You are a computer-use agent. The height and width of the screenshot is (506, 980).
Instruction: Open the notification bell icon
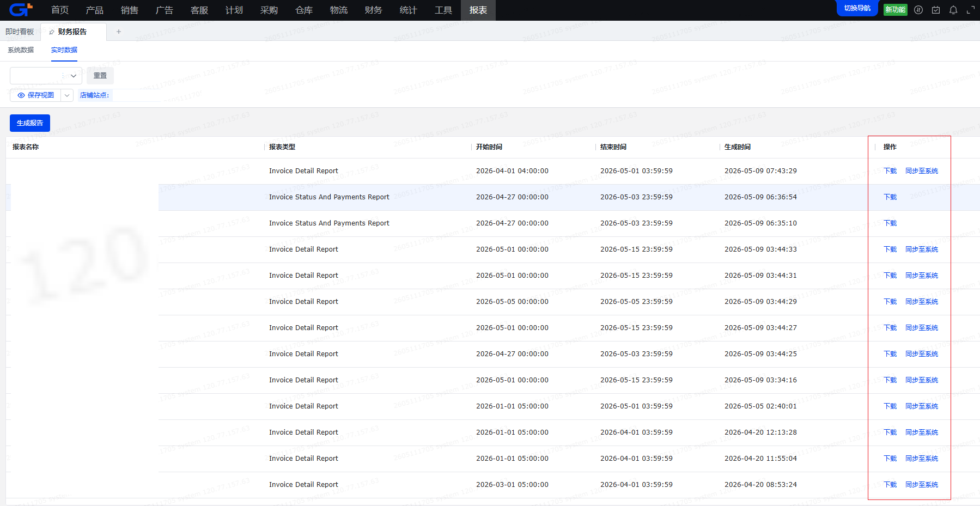953,10
